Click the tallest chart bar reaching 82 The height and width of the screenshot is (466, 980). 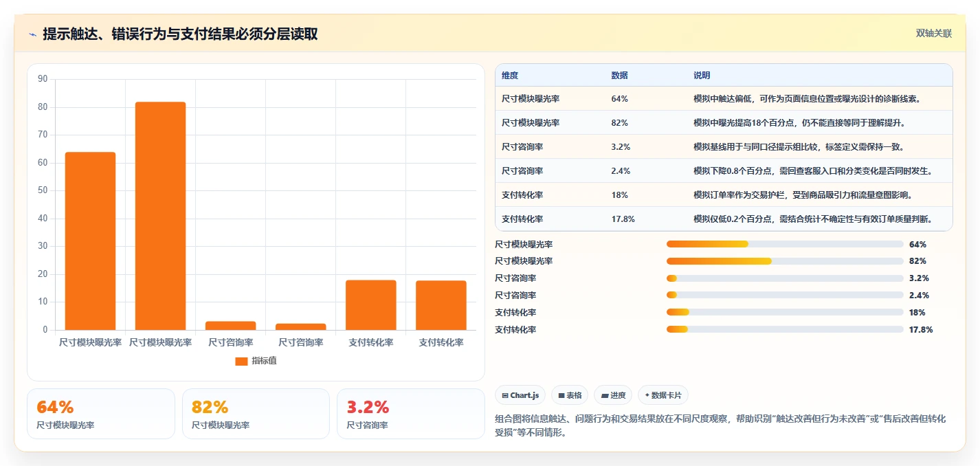160,216
